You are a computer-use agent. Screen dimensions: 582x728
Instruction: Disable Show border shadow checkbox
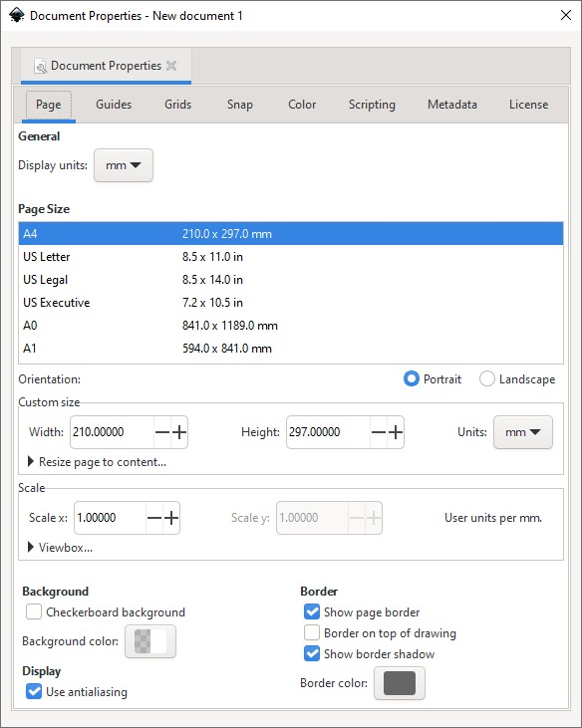[312, 653]
